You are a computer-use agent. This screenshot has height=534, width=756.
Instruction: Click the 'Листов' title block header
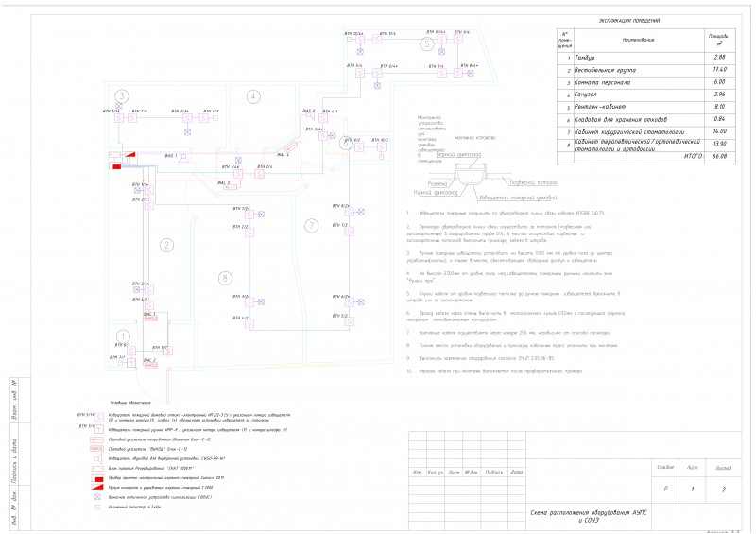723,468
